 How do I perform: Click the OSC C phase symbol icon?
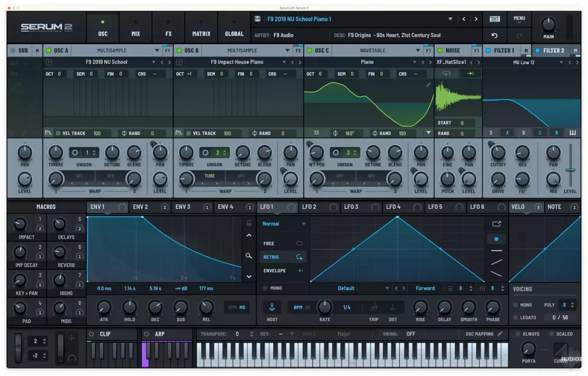[x=335, y=133]
